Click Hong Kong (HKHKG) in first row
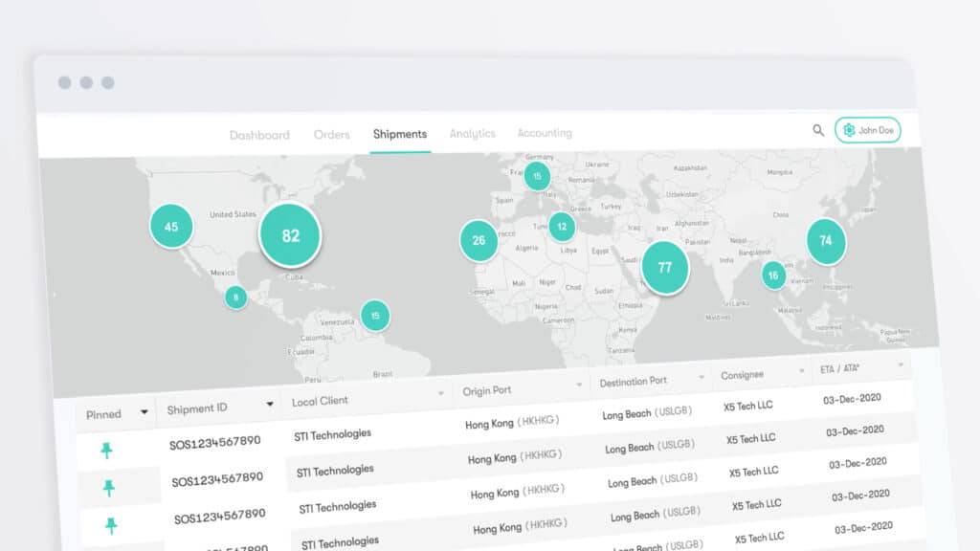 tap(512, 422)
